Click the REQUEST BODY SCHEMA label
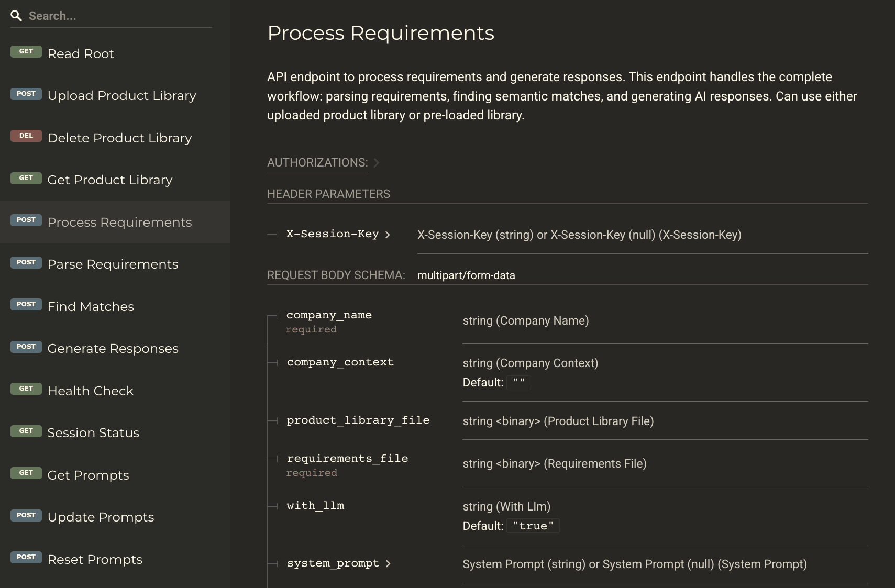The height and width of the screenshot is (588, 895). pos(336,275)
